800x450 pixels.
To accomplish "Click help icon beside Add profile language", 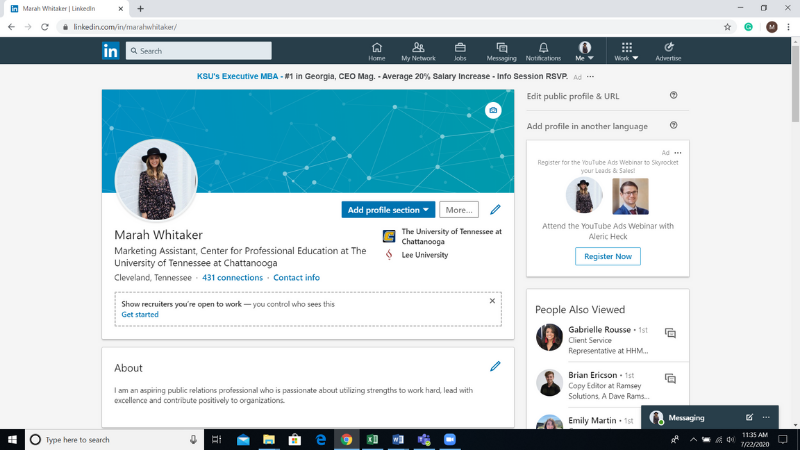I will (x=673, y=126).
